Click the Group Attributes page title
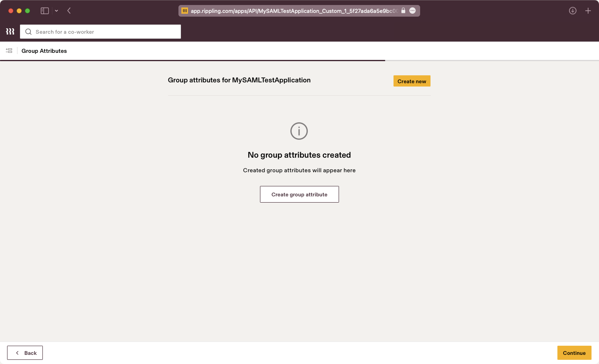 [x=44, y=51]
